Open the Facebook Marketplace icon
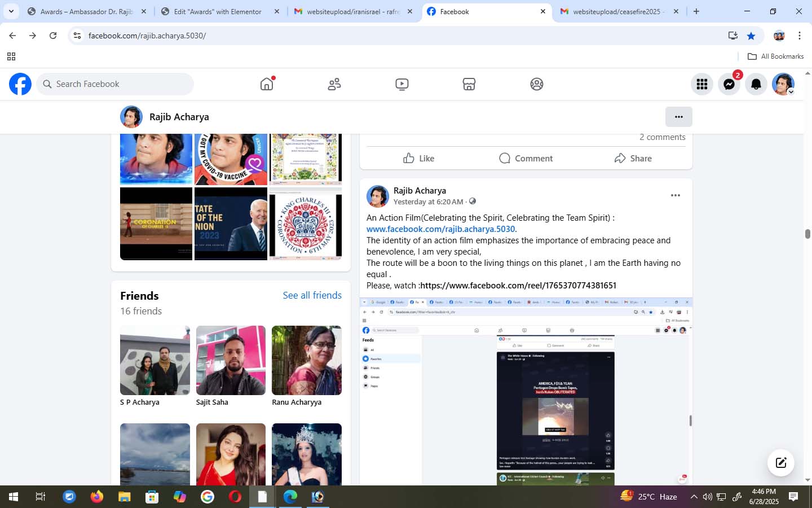Screen dimensions: 812x508 click(469, 84)
